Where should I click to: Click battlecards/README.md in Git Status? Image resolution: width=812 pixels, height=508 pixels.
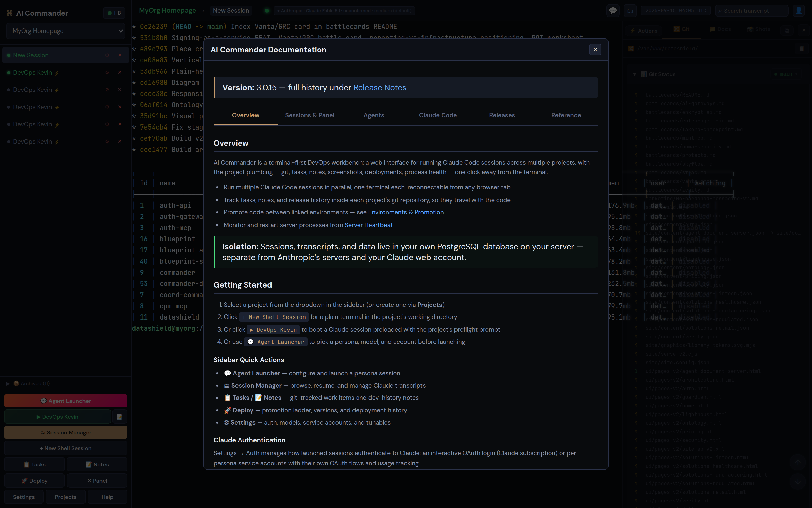677,95
